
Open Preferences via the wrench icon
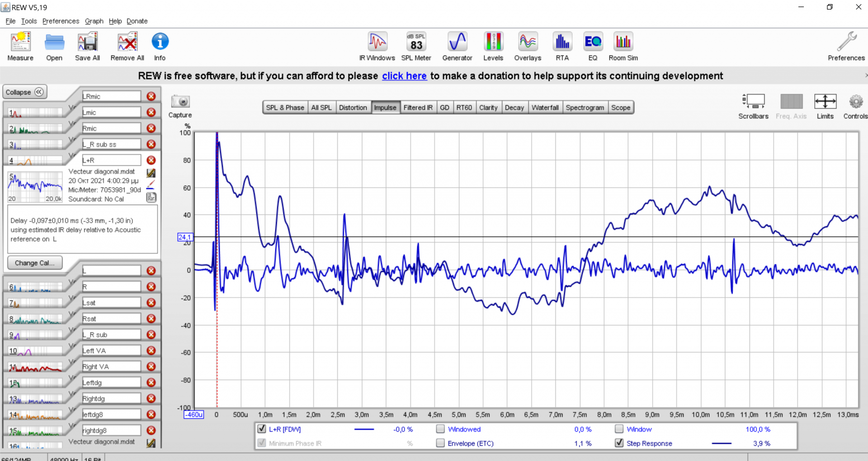[x=846, y=46]
